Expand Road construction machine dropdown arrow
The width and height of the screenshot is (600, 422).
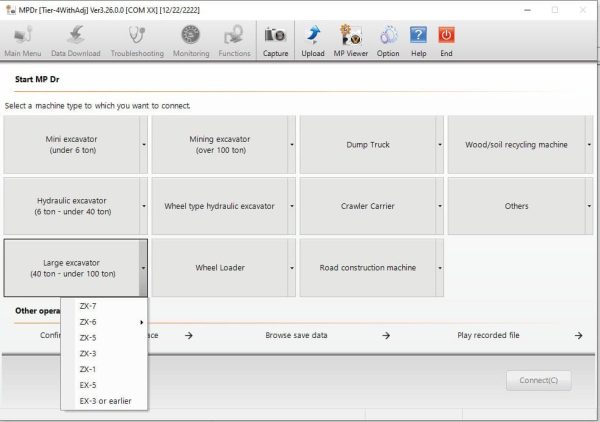(440, 268)
